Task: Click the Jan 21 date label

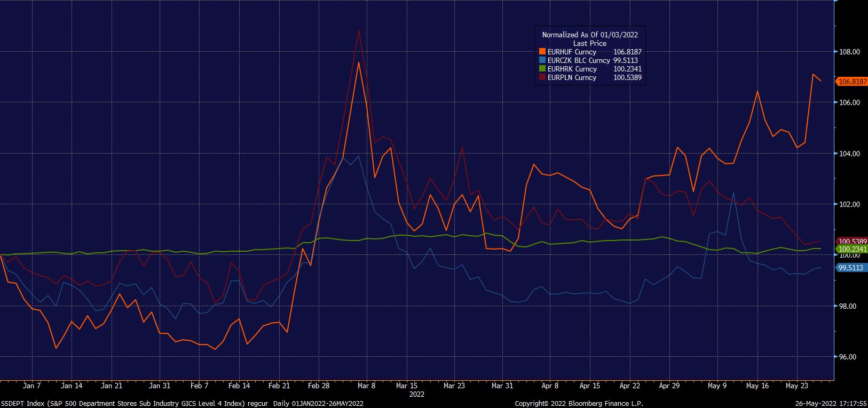Action: 112,386
